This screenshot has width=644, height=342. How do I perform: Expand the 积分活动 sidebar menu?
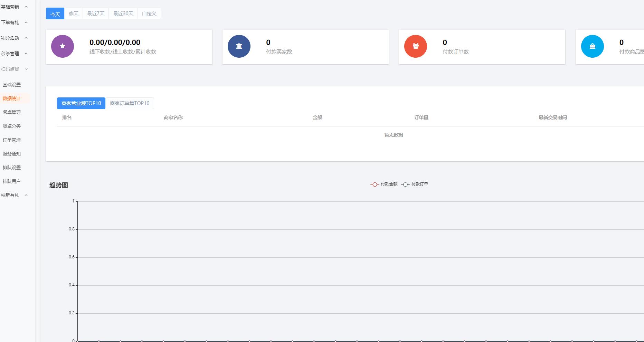(14, 38)
